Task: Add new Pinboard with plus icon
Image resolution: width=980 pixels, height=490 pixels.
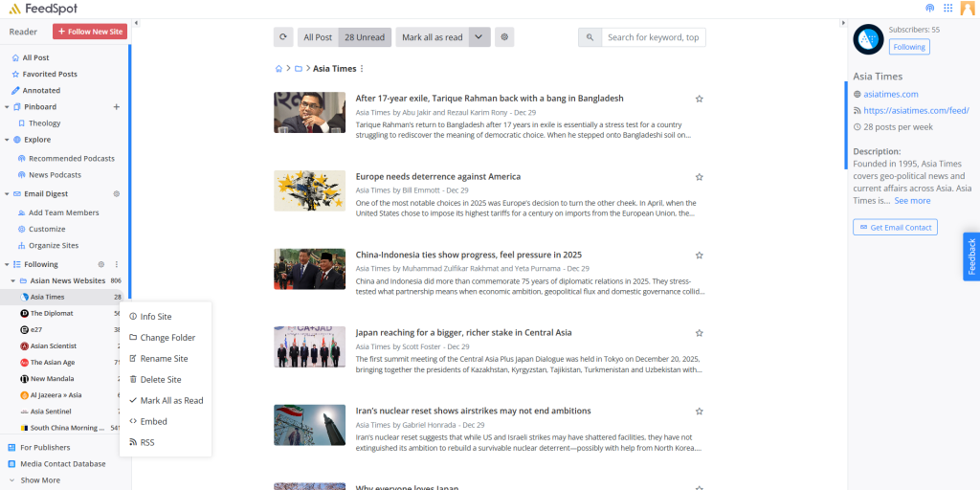Action: [x=117, y=107]
